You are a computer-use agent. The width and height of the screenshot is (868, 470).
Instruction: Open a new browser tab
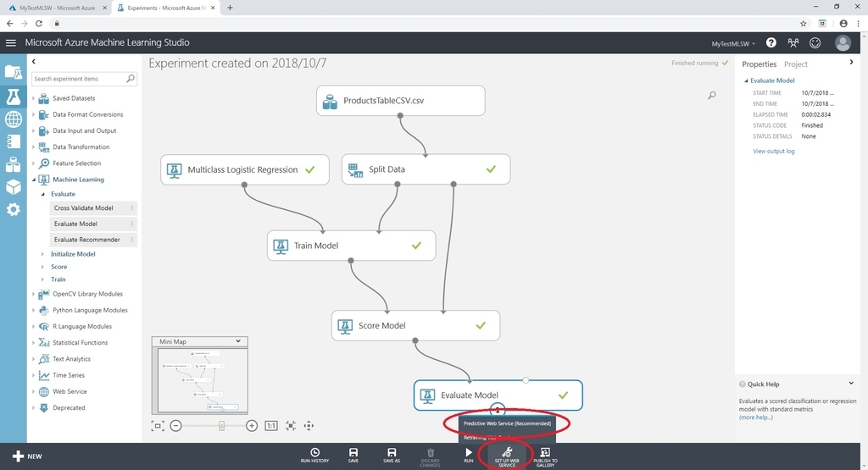click(230, 8)
